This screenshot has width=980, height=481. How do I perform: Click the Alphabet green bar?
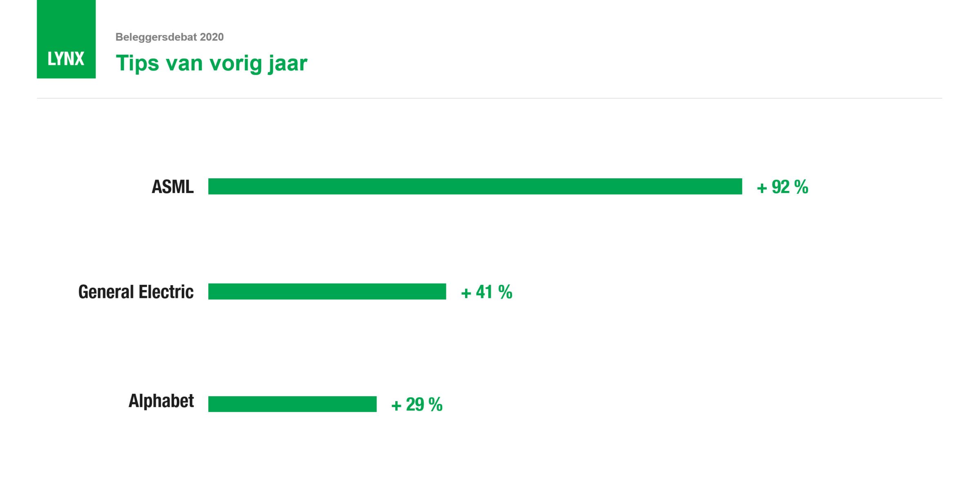pos(292,404)
